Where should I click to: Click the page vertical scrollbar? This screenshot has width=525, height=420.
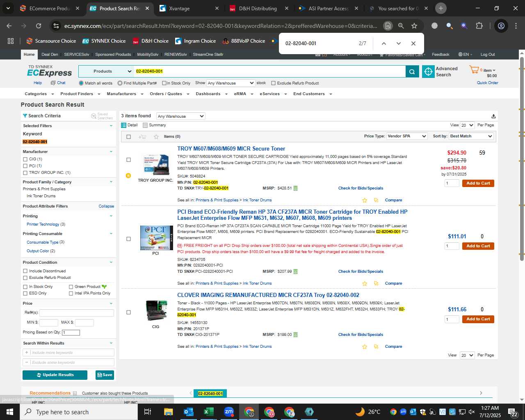point(522,158)
